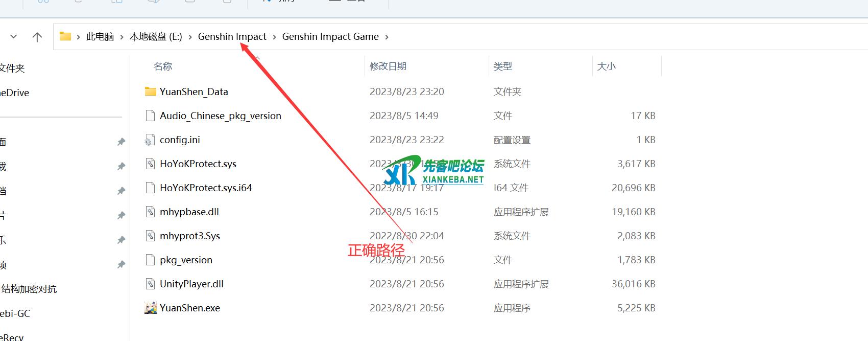Select the pkg_version file

[x=186, y=260]
